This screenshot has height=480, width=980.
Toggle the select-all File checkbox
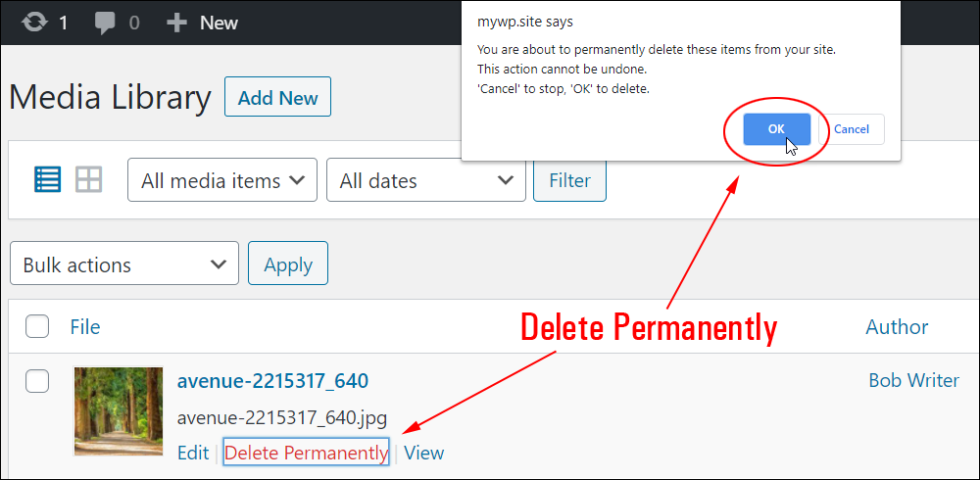(x=37, y=326)
